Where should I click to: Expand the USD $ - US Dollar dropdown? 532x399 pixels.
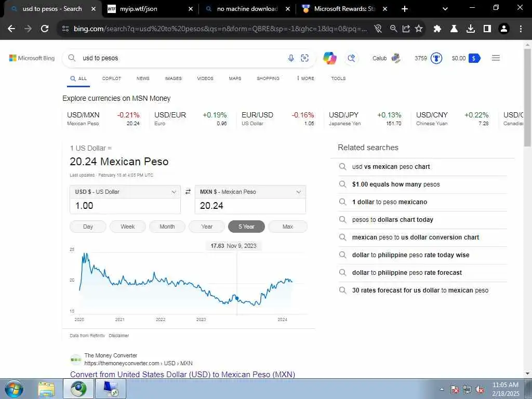125,192
